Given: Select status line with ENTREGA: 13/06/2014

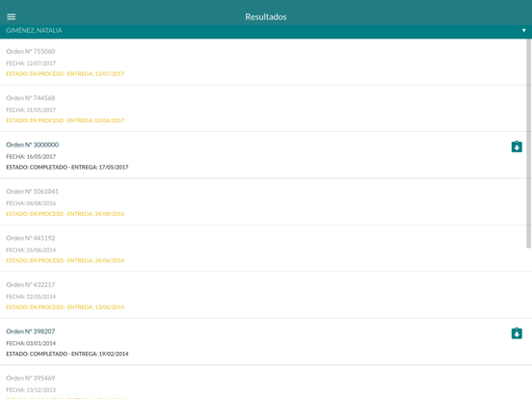Looking at the screenshot, I should point(66,307).
